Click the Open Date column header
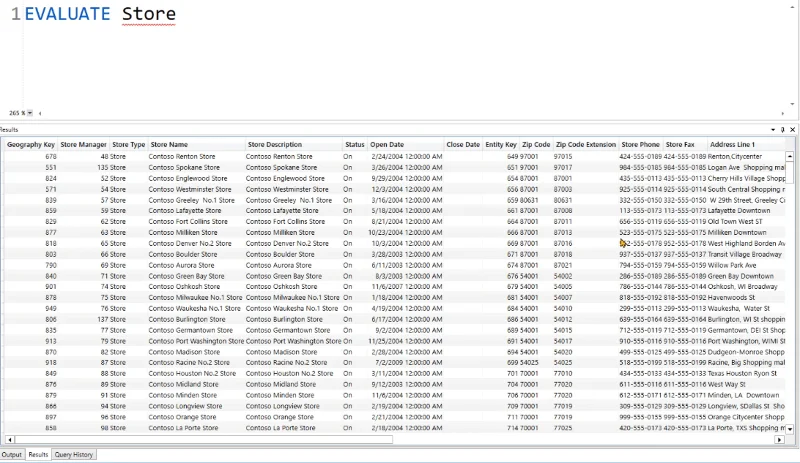The height and width of the screenshot is (463, 800). [406, 144]
